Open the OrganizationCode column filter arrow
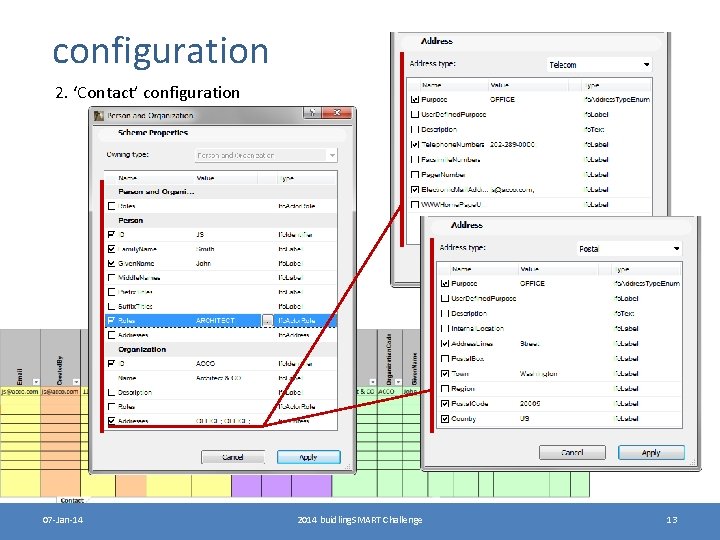The height and width of the screenshot is (540, 720). 398,382
